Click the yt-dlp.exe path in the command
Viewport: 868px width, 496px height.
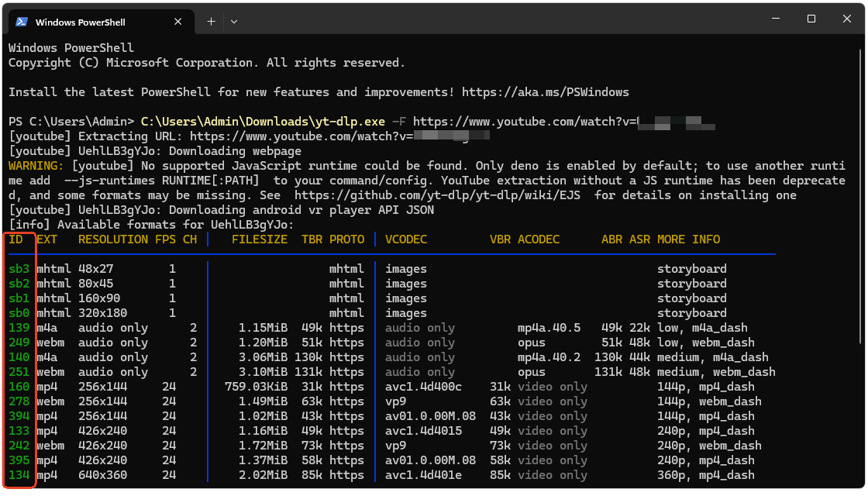263,122
